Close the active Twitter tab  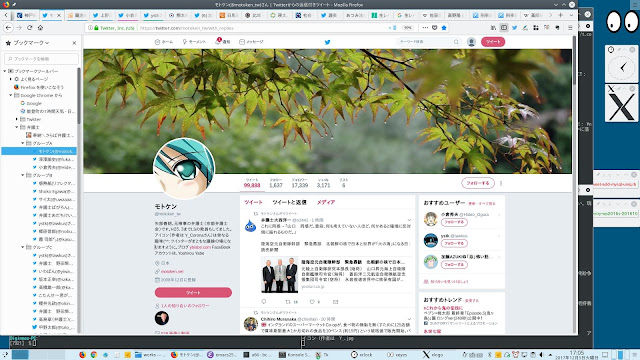[59, 15]
